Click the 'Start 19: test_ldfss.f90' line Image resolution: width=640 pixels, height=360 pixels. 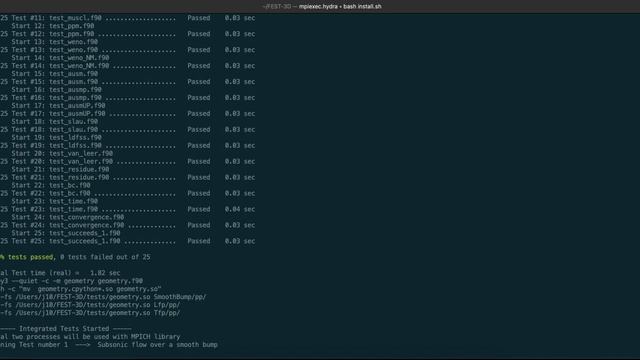[x=56, y=138]
